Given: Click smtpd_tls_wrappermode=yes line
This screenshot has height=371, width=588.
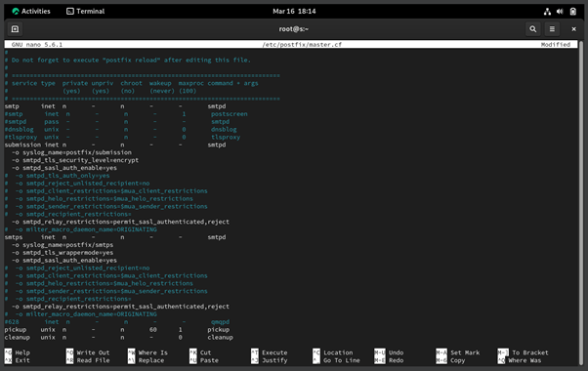Looking at the screenshot, I should 63,253.
